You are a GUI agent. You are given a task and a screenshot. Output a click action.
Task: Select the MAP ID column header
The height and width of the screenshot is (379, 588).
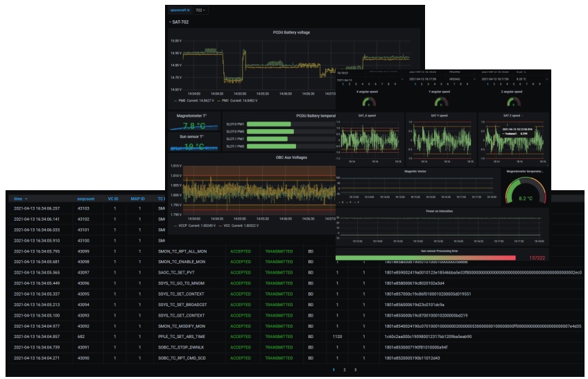click(x=137, y=199)
